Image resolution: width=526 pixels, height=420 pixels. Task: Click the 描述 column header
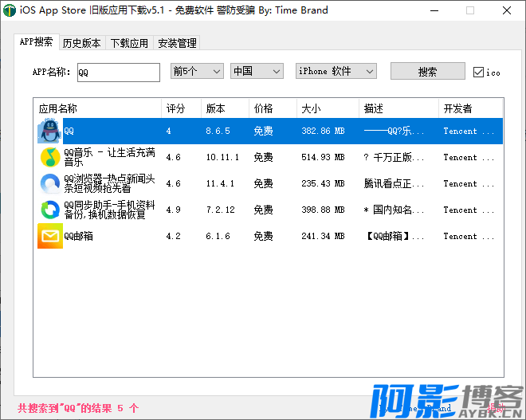(398, 108)
